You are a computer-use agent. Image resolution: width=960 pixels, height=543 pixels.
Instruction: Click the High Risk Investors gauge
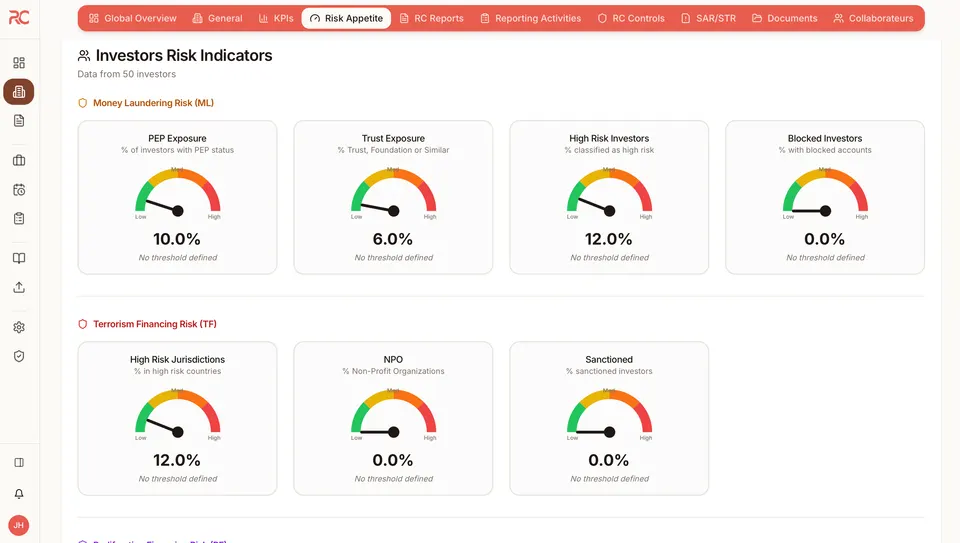(609, 193)
